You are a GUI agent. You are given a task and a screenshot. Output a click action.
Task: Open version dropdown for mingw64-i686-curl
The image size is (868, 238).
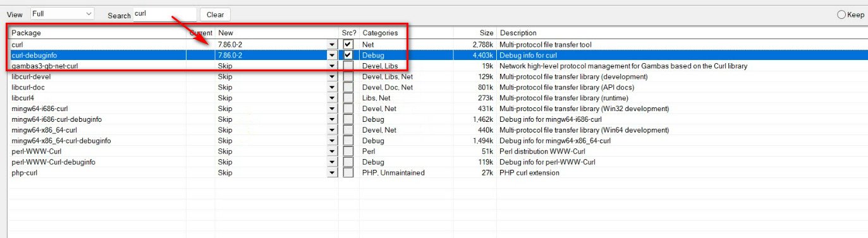click(x=332, y=109)
